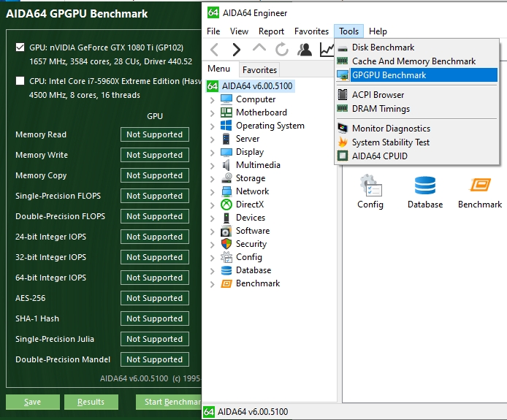Expand the Computer tree node
Screen dimensions: 507x420
pos(212,100)
